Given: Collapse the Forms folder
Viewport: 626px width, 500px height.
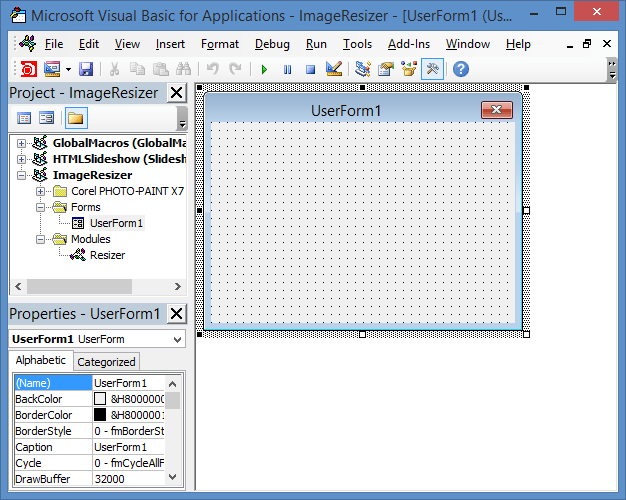Looking at the screenshot, I should click(40, 207).
